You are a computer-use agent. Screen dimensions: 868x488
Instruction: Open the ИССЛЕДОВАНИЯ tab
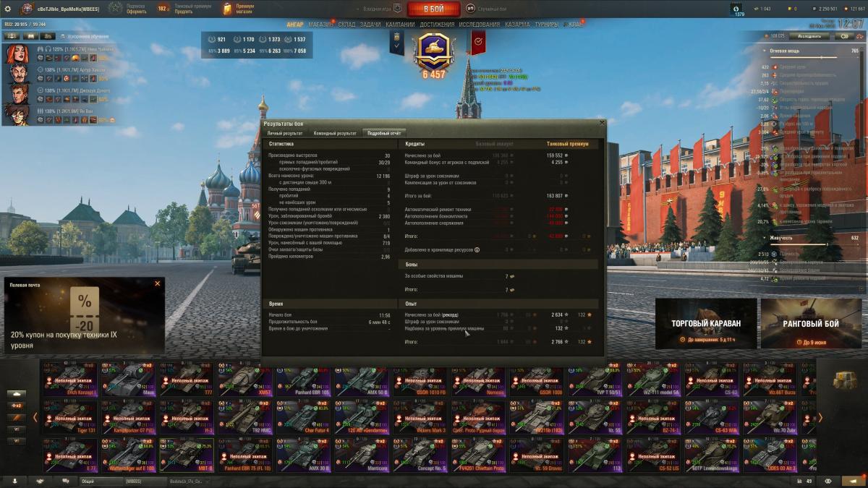(x=479, y=24)
